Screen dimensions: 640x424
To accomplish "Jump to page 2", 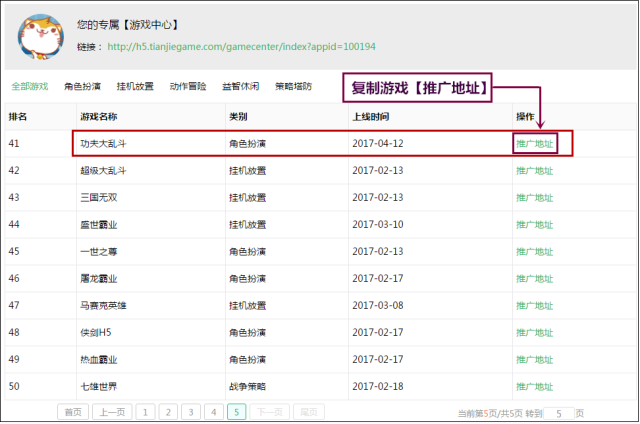I will click(x=168, y=412).
